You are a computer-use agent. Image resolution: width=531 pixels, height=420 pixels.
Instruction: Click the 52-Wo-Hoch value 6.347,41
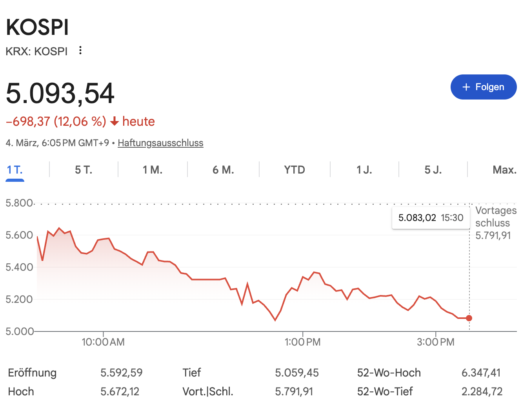481,373
